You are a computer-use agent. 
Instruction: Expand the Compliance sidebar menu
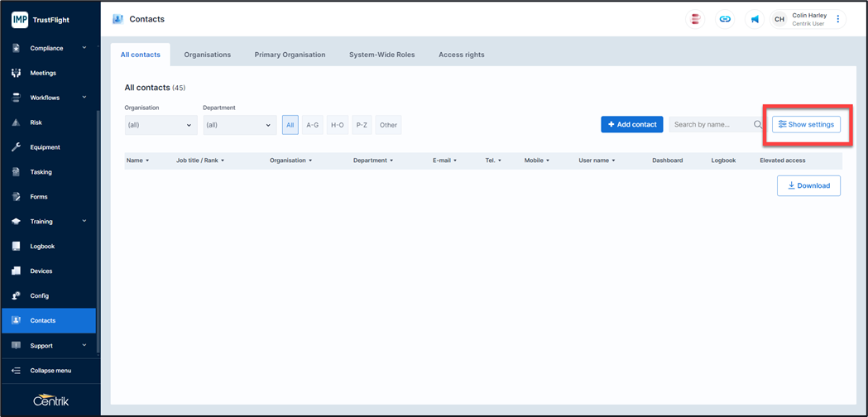[x=50, y=48]
